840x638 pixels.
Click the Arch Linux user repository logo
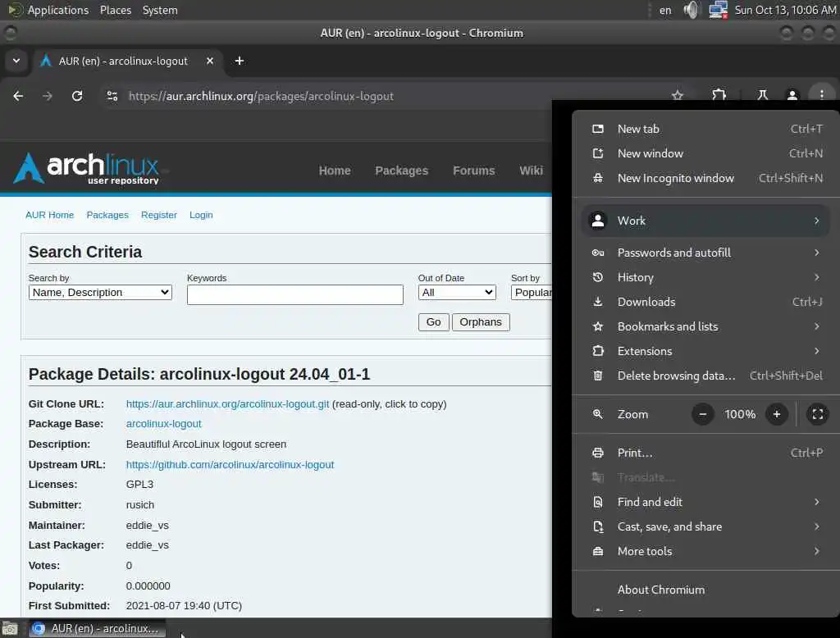pyautogui.click(x=86, y=169)
